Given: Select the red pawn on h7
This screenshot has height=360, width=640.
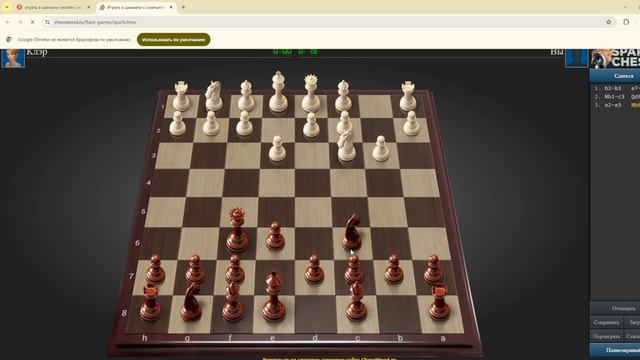Looking at the screenshot, I should tap(156, 269).
